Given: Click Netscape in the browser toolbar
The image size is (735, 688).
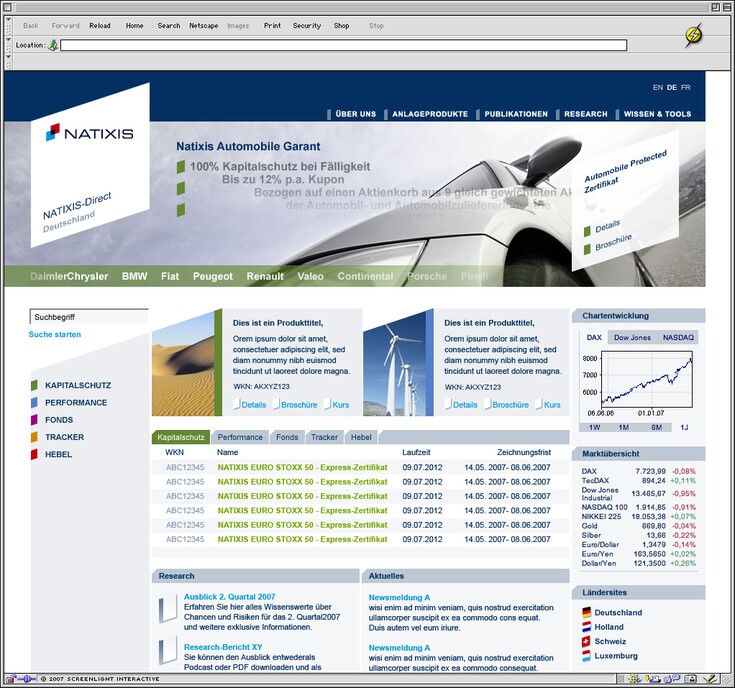Looking at the screenshot, I should point(203,26).
